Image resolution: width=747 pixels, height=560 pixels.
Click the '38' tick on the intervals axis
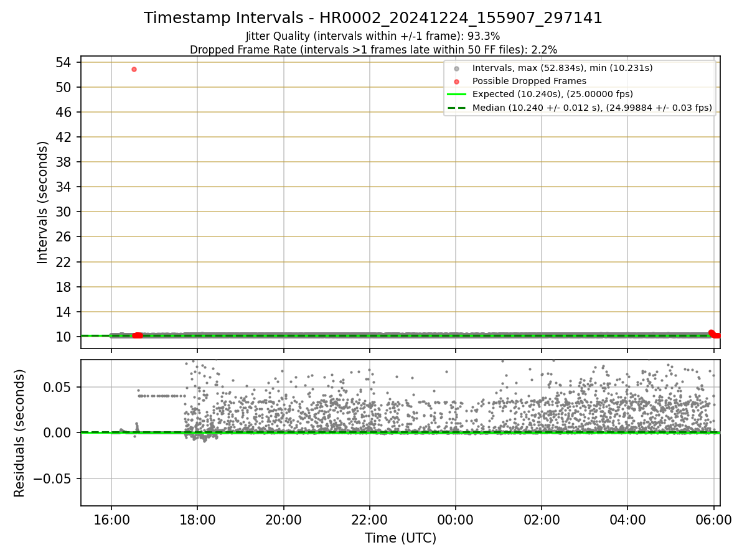[x=65, y=162]
